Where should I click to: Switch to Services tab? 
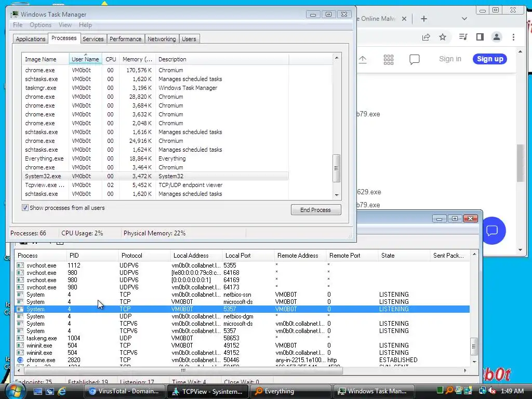pos(93,39)
